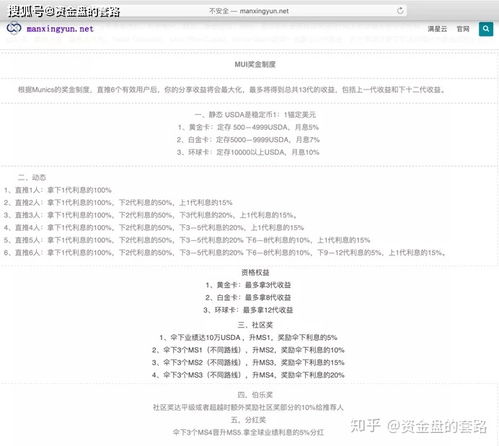499x446 pixels.
Task: Click the 环球卡 定存10000以上USDA line
Action: pos(248,152)
